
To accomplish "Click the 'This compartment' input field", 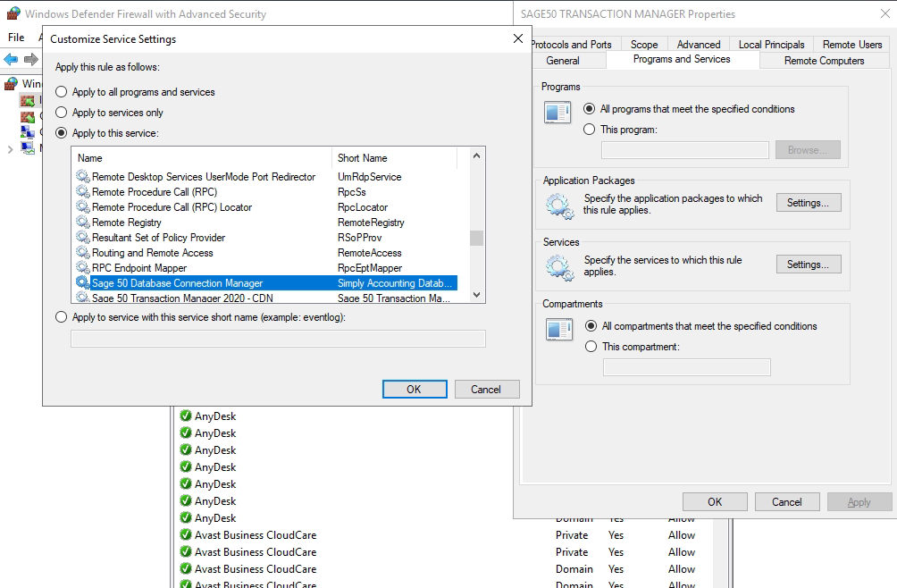I will [x=686, y=367].
